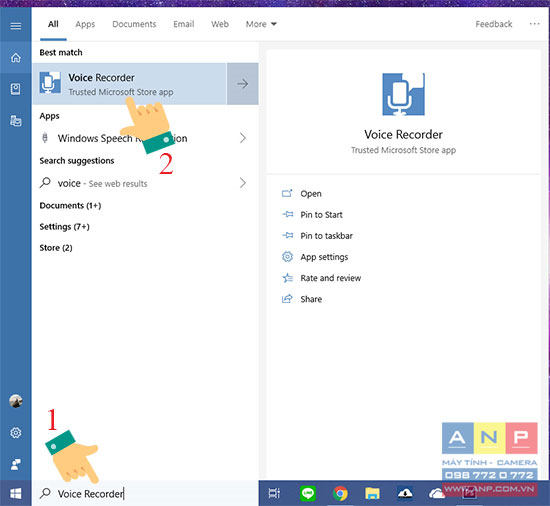
Task: Click the Pin to Start pin icon
Action: tap(288, 214)
